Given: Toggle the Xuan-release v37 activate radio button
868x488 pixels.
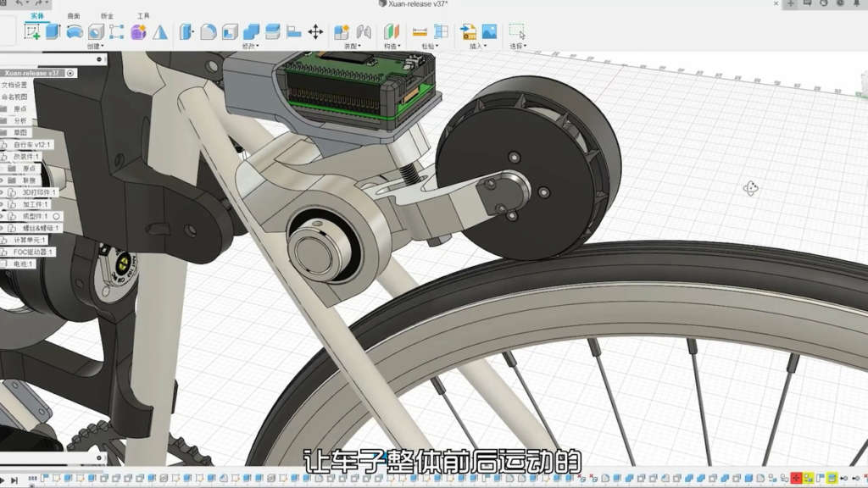Looking at the screenshot, I should 70,73.
